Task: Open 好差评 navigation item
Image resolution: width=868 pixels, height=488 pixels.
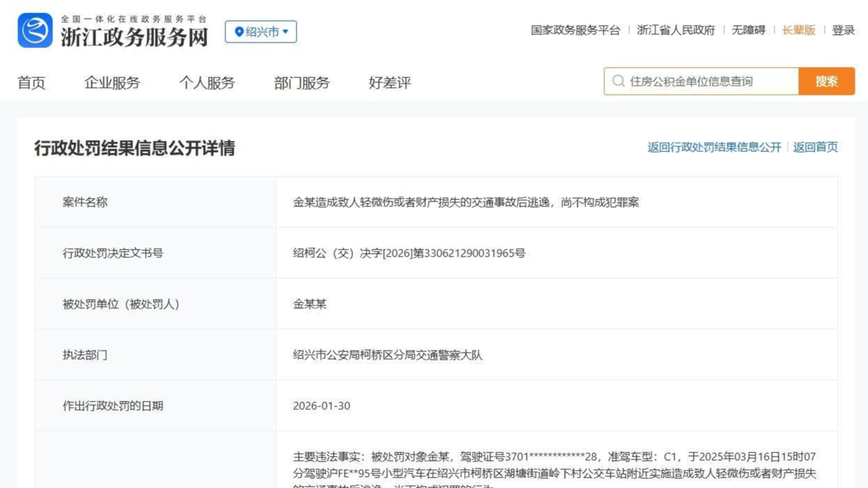Action: (389, 83)
